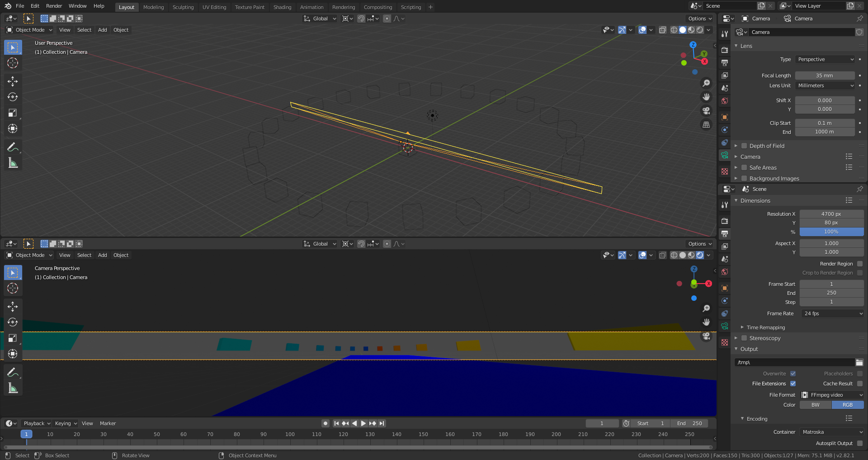Open the Matroska container dropdown
868x460 pixels.
[832, 432]
